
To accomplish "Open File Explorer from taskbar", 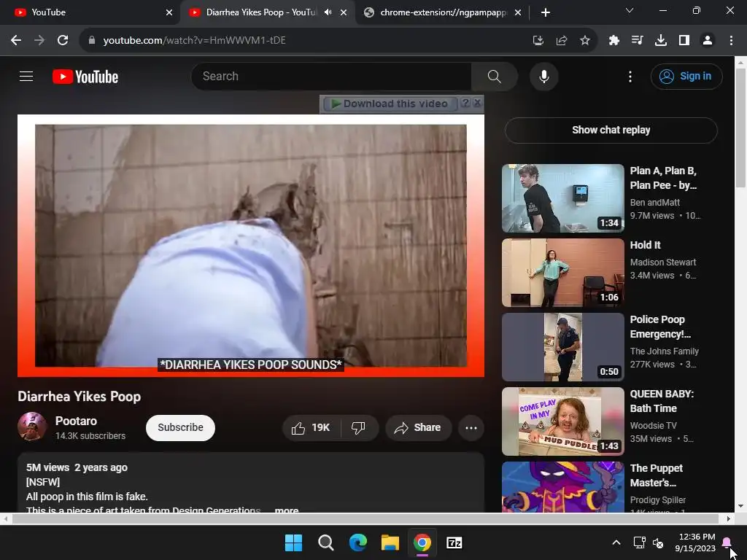I will (390, 542).
